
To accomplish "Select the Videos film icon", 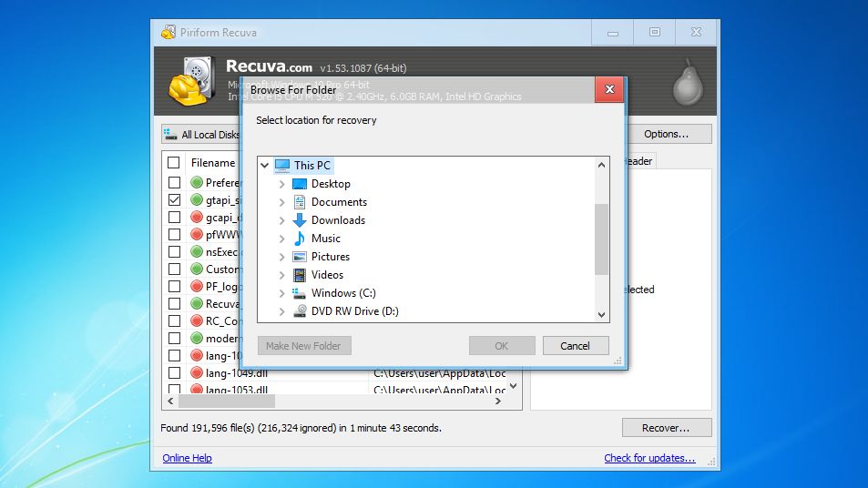I will click(300, 275).
